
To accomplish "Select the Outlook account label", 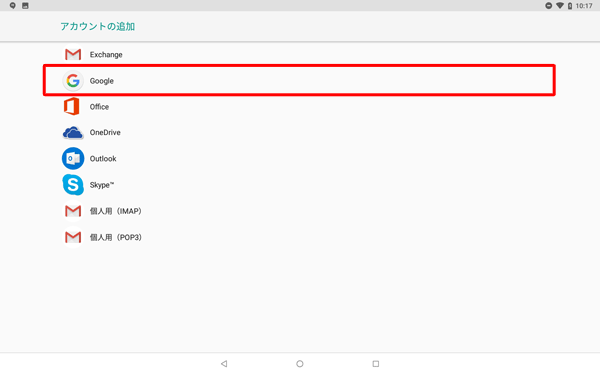I will click(103, 158).
